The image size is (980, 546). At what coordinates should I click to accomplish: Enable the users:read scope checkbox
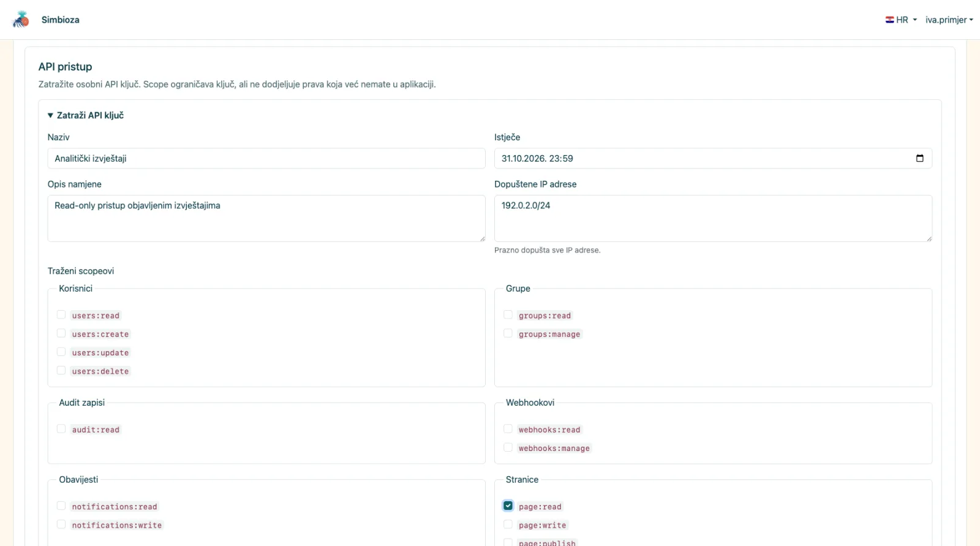tap(61, 315)
